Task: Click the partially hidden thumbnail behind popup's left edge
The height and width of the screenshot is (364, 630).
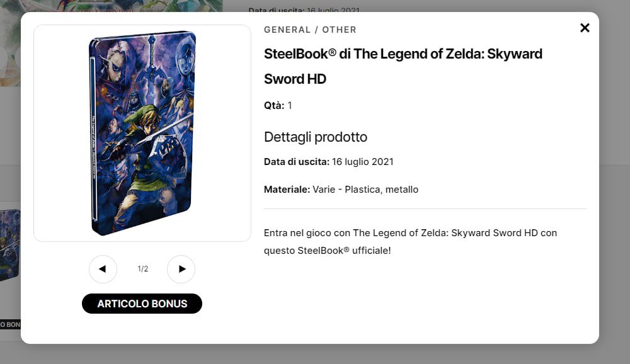Action: (x=10, y=244)
